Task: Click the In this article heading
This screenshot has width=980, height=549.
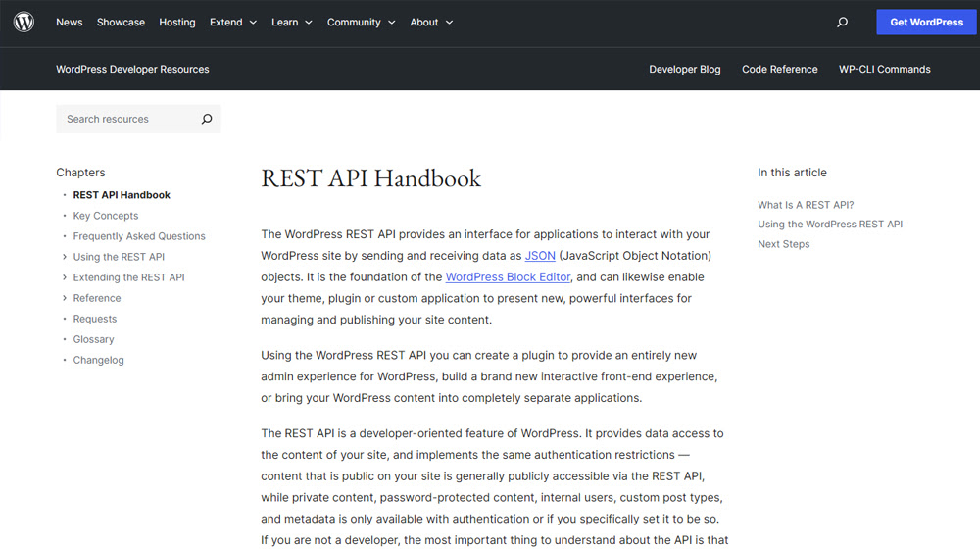Action: pos(792,173)
